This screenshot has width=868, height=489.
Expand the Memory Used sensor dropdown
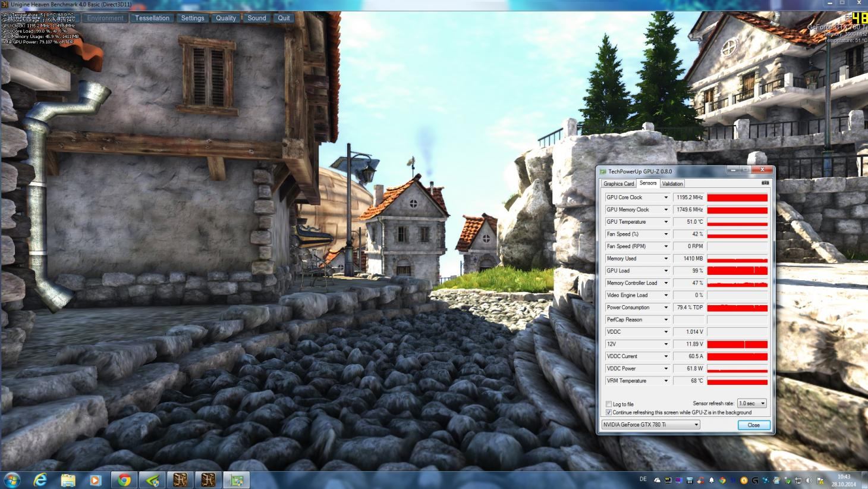point(666,258)
